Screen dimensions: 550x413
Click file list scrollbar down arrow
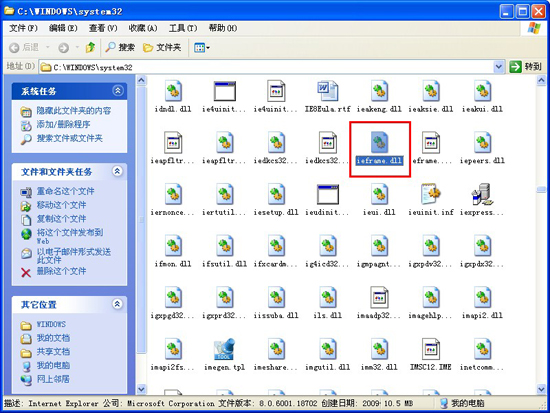point(541,389)
